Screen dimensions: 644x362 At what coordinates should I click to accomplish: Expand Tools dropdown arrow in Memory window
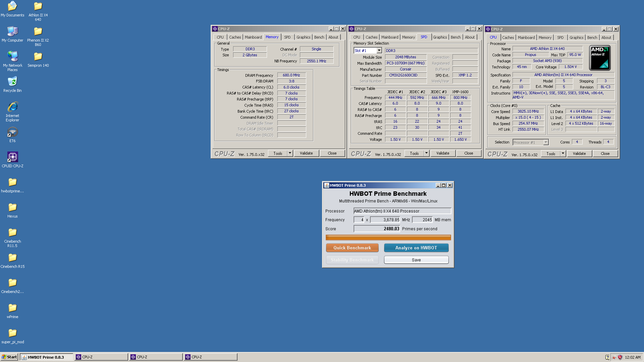290,153
